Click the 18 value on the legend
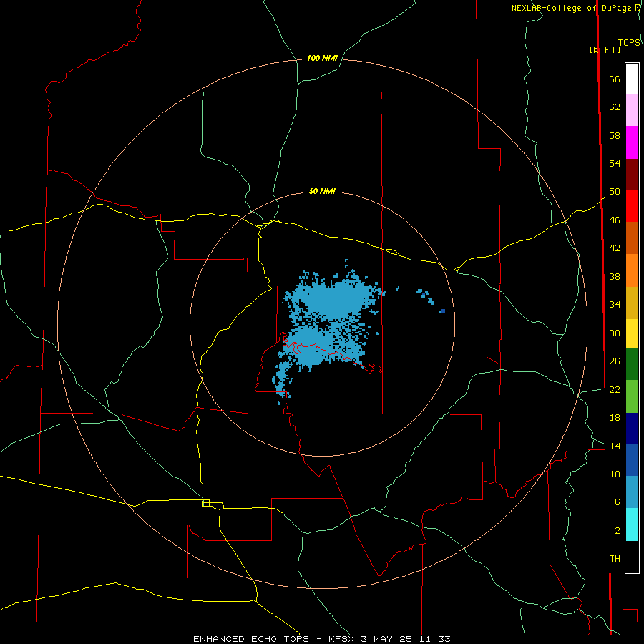Image resolution: width=644 pixels, height=644 pixels. click(615, 418)
